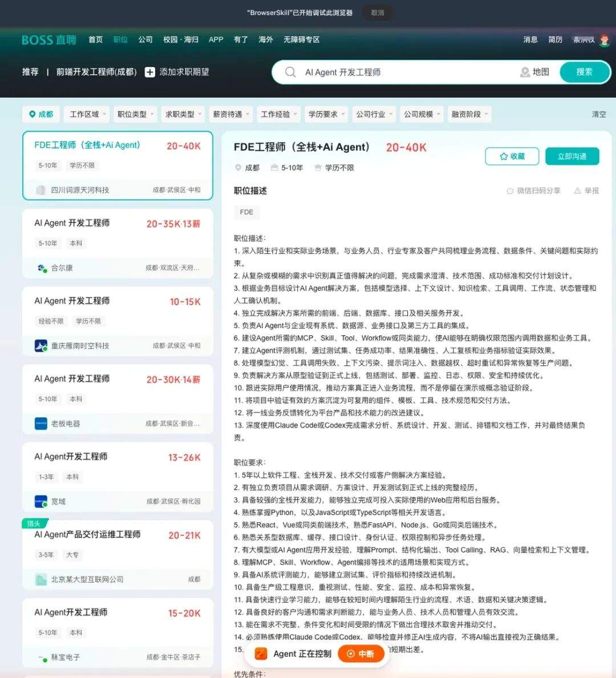The width and height of the screenshot is (616, 678).
Task: Open 校园·海归 in top navigation
Action: 181,40
